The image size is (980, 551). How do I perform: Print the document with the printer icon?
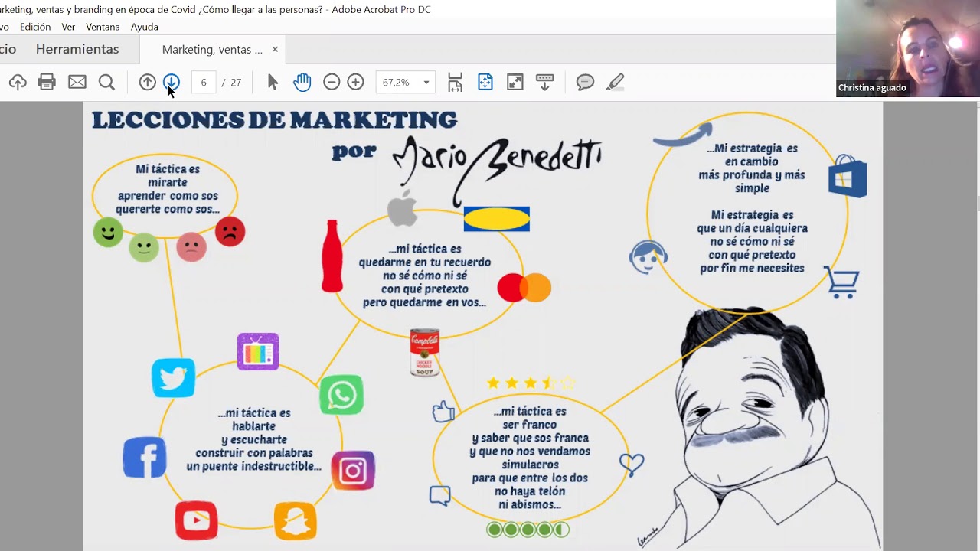(47, 82)
